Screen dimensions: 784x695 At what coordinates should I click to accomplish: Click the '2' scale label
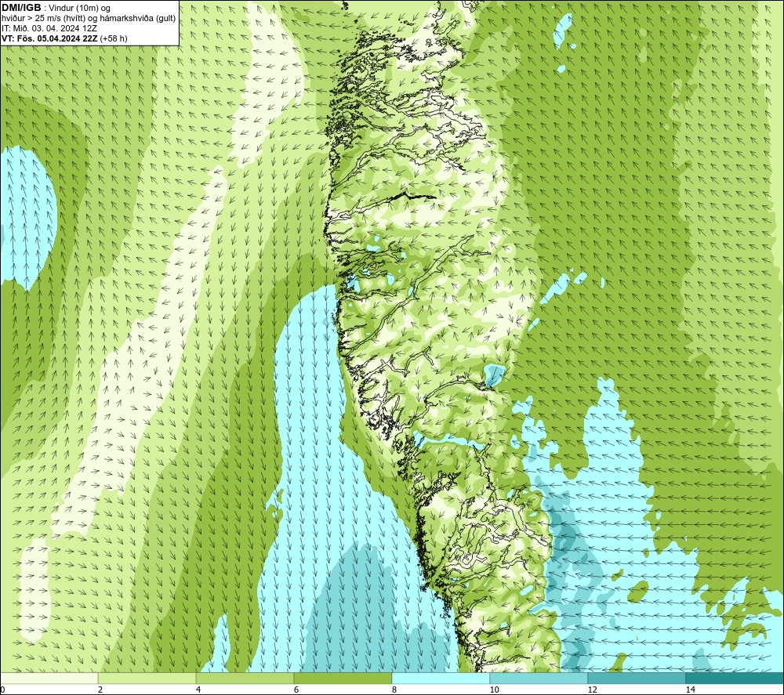click(100, 690)
